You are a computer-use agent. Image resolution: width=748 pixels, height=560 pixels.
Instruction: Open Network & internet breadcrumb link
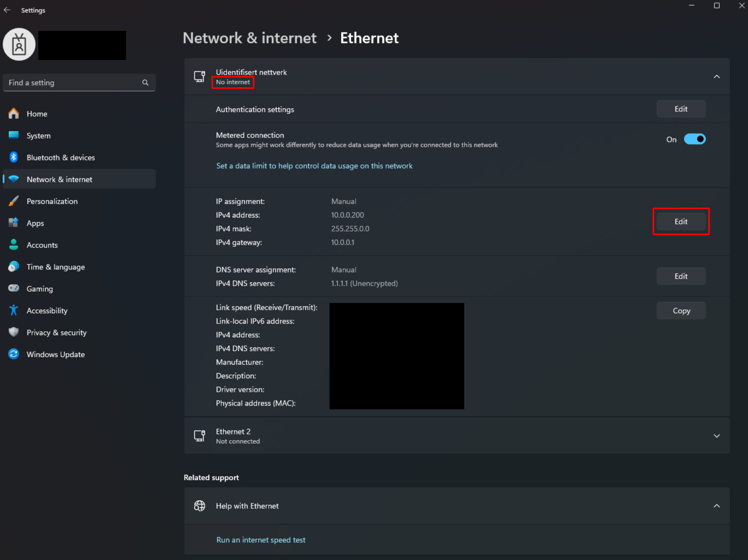tap(250, 38)
